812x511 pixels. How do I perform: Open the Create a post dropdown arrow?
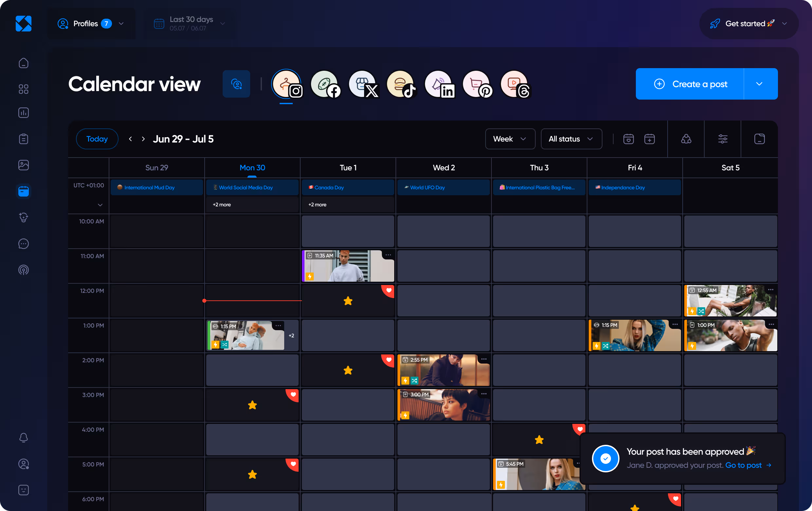pos(760,84)
